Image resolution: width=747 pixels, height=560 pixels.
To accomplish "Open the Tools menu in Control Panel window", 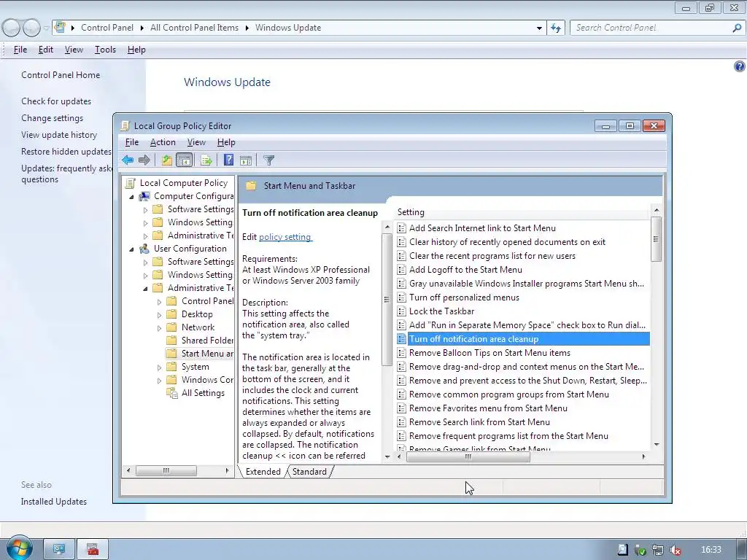I will pos(105,50).
